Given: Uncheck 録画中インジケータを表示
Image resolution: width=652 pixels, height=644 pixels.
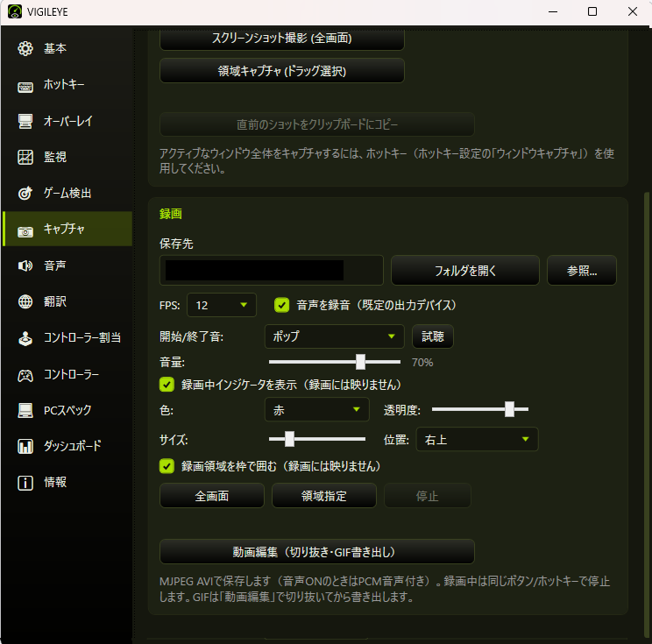Looking at the screenshot, I should [x=167, y=385].
